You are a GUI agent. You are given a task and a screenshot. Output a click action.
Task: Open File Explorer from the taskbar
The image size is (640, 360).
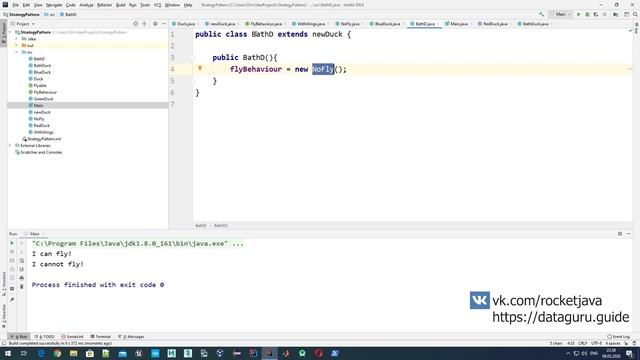click(73, 353)
